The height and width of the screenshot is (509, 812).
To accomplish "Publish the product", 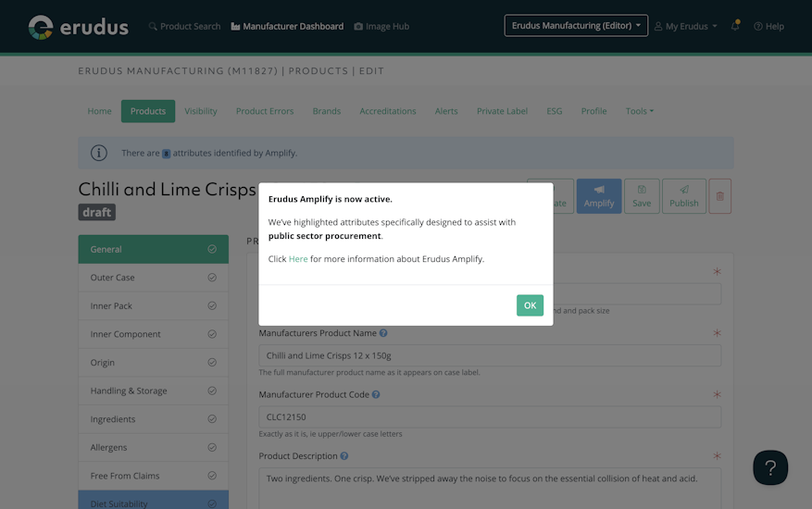I will (x=683, y=196).
